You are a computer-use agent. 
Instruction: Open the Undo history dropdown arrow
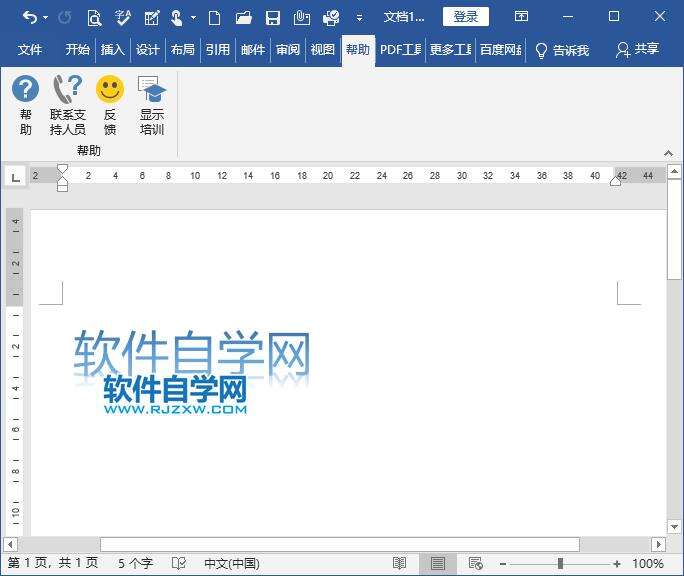46,18
